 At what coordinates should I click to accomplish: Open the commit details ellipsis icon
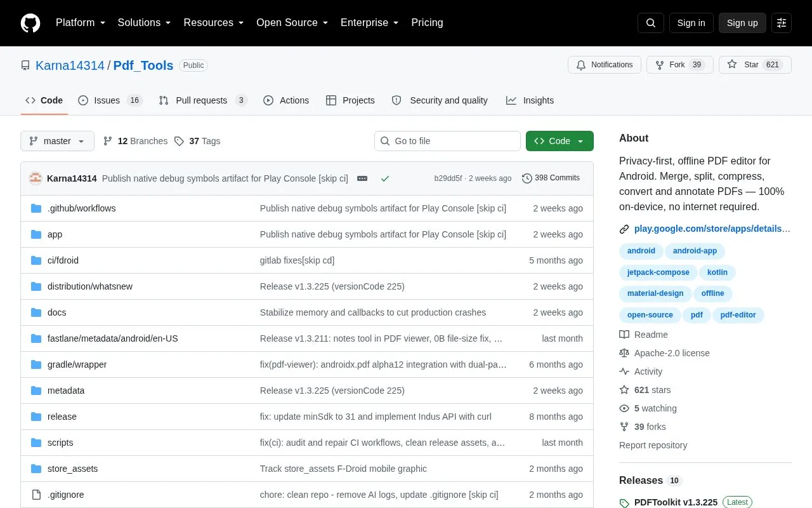coord(362,178)
